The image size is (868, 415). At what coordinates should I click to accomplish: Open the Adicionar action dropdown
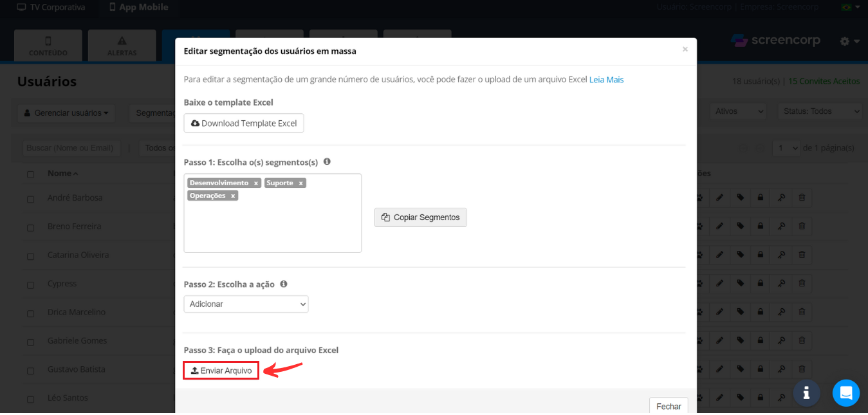[246, 304]
